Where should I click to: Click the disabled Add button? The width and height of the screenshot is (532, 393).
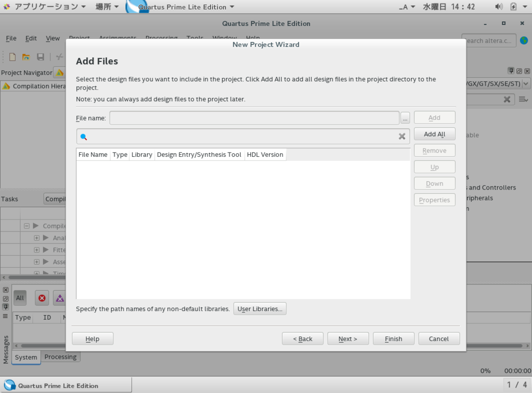tap(435, 118)
